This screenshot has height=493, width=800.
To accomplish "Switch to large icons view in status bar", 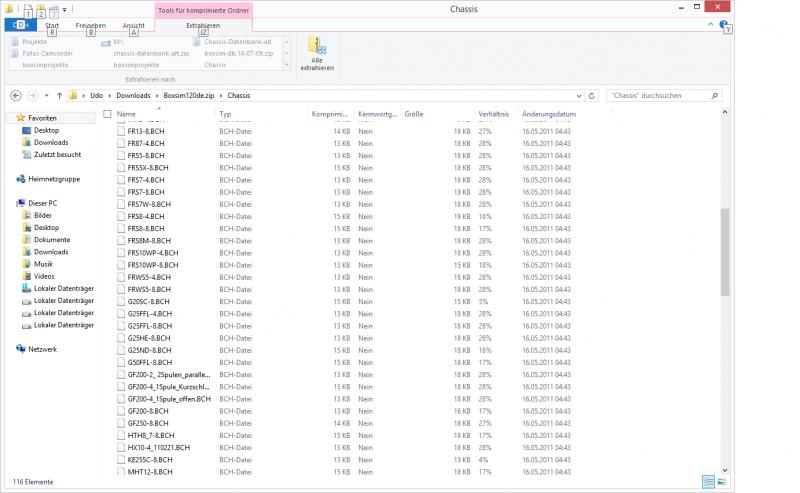I will pyautogui.click(x=720, y=481).
